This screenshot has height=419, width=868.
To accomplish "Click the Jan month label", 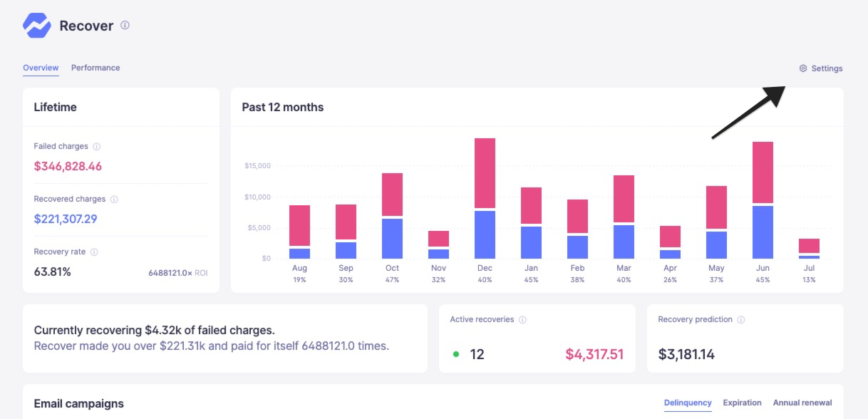I will 531,269.
